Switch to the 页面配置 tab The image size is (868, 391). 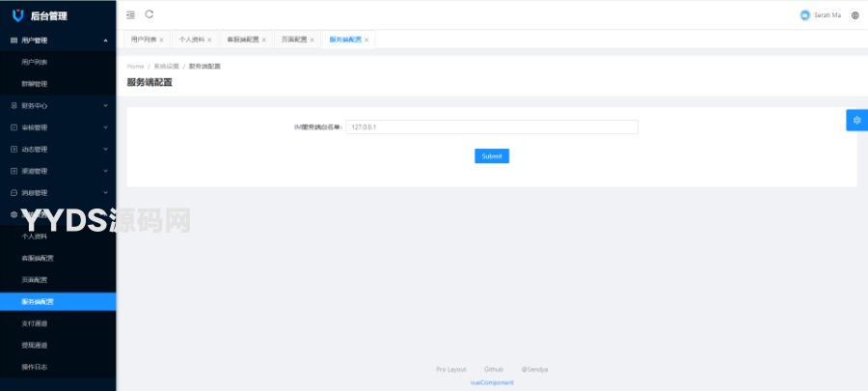(x=293, y=40)
